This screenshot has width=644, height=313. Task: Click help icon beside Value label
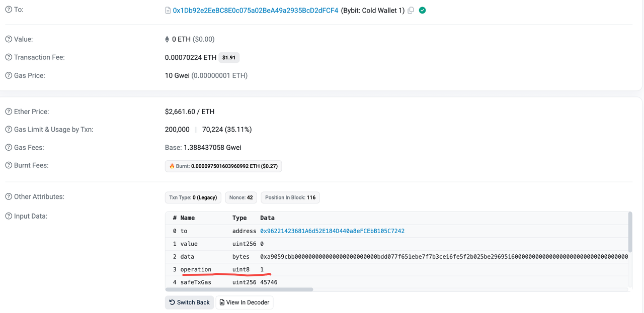coord(9,39)
